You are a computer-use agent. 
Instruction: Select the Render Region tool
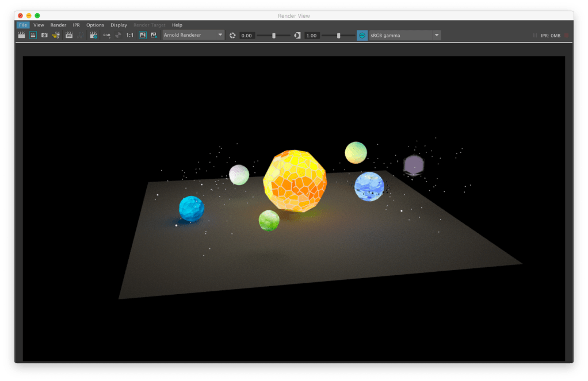pos(33,36)
